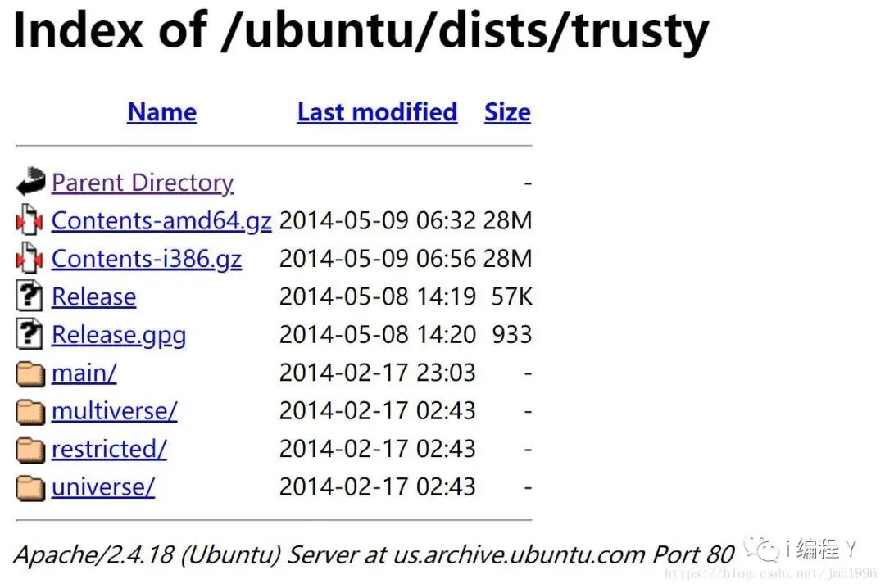
Task: Sort the listing by the Name column
Action: (x=162, y=112)
